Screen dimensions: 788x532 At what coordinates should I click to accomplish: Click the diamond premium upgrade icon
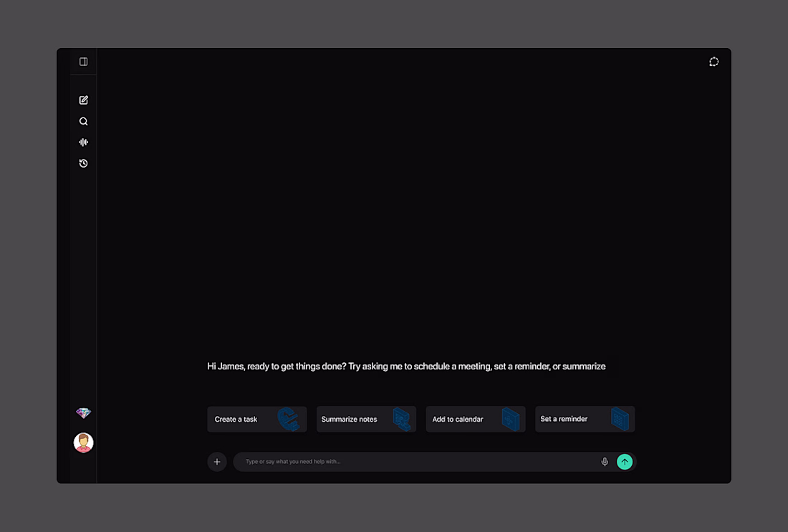[x=83, y=413]
